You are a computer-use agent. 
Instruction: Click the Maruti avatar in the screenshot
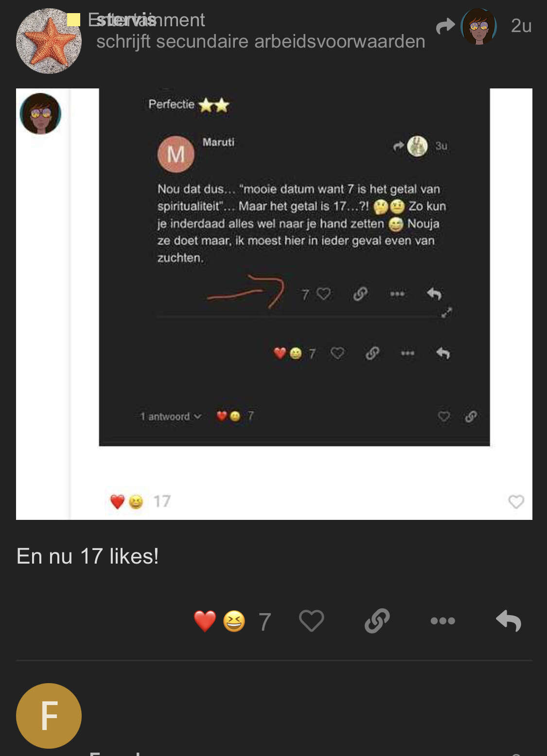176,154
